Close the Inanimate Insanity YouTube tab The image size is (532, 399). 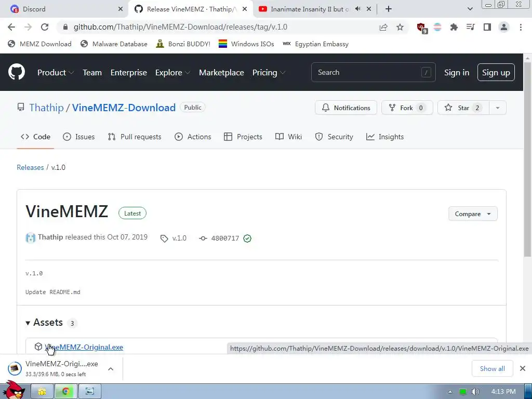[x=369, y=9]
